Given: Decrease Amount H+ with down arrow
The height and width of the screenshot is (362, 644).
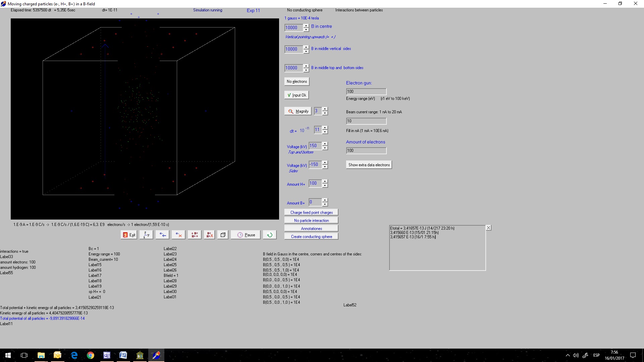Looking at the screenshot, I should point(325,185).
